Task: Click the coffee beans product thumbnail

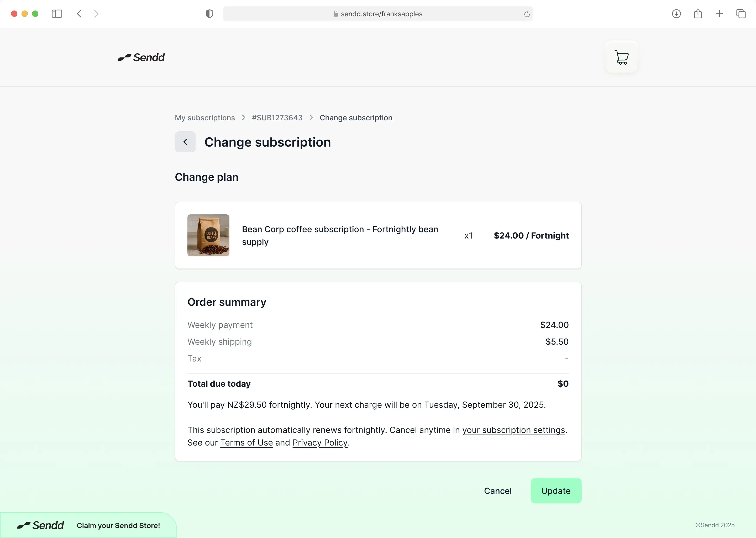Action: (x=208, y=235)
